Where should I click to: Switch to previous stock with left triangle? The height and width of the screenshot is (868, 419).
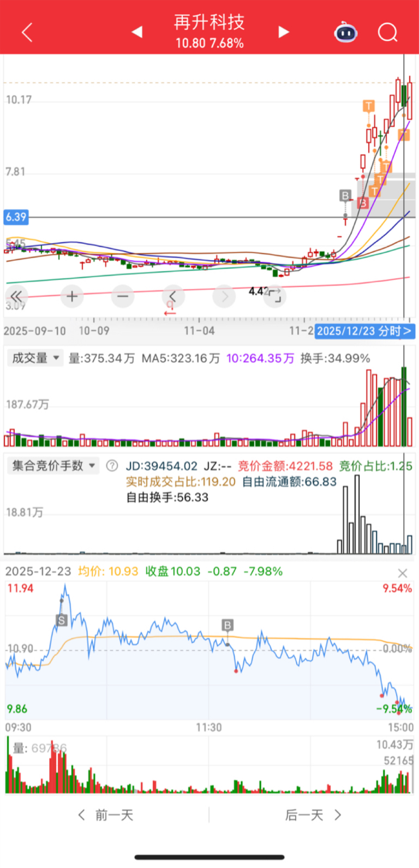pos(137,32)
